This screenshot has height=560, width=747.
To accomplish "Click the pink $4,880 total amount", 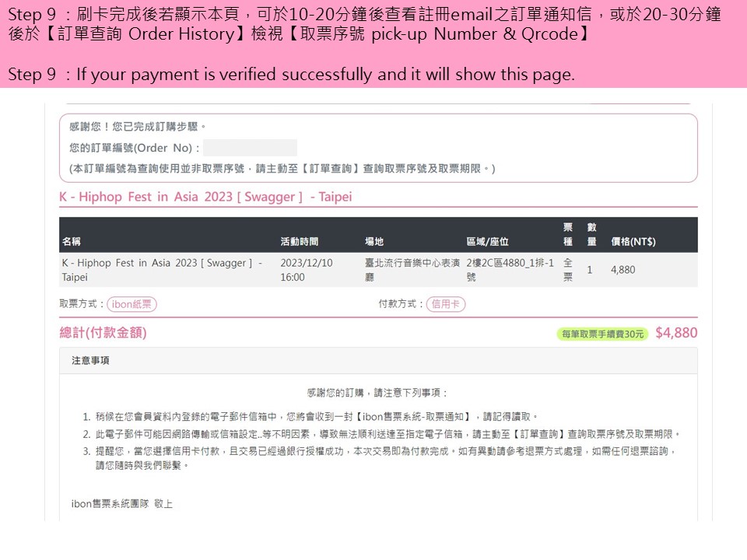I will click(676, 333).
